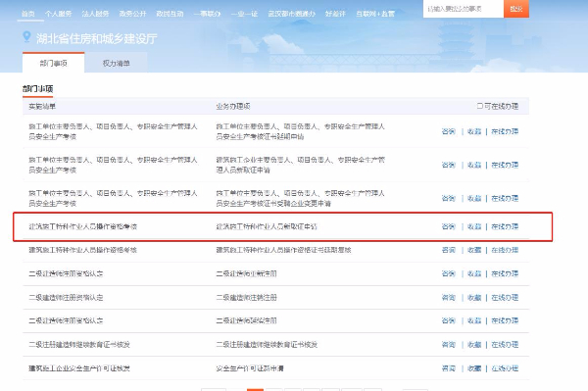The image size is (588, 391).
Task: Open 互联网+监管 navigation item
Action: coord(375,14)
